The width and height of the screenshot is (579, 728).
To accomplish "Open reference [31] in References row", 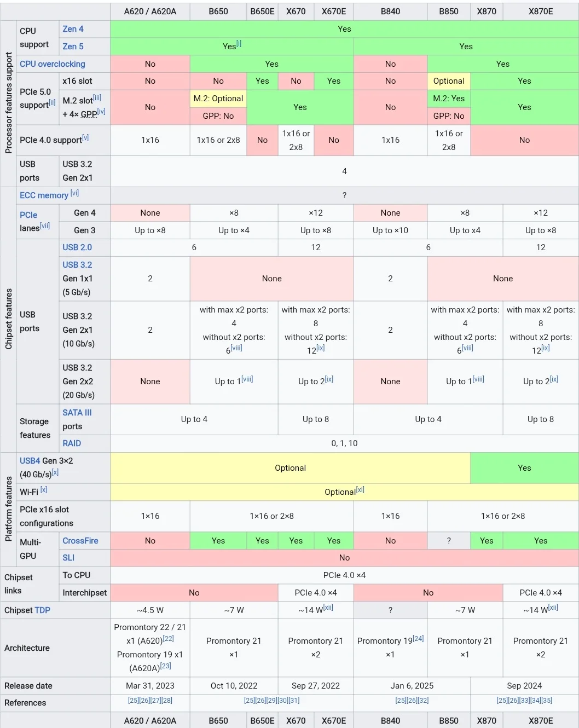I will (x=294, y=700).
